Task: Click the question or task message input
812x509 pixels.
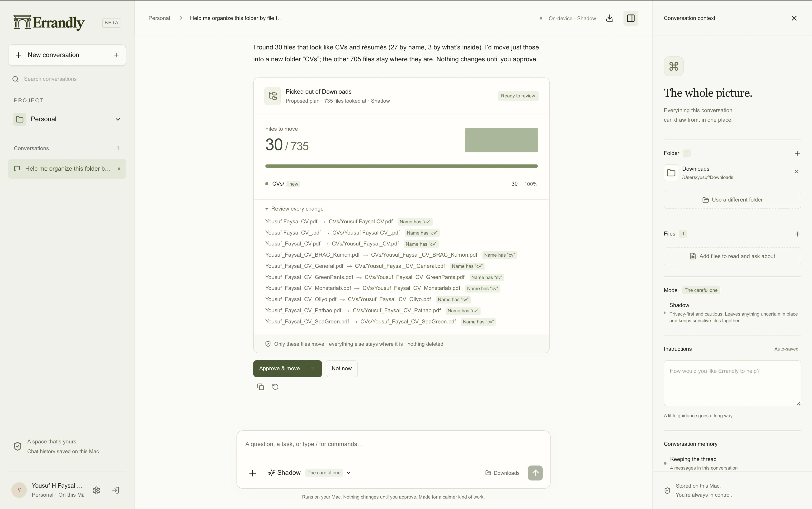Action: (393, 444)
